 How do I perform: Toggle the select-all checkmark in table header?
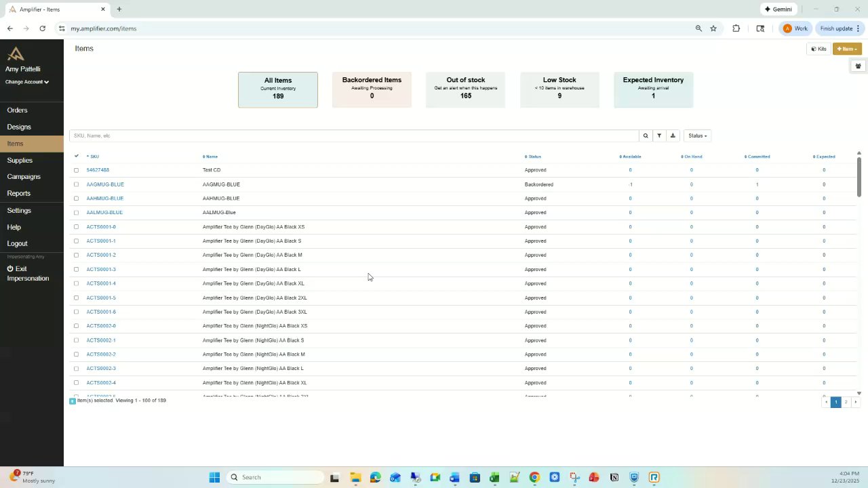click(x=76, y=156)
